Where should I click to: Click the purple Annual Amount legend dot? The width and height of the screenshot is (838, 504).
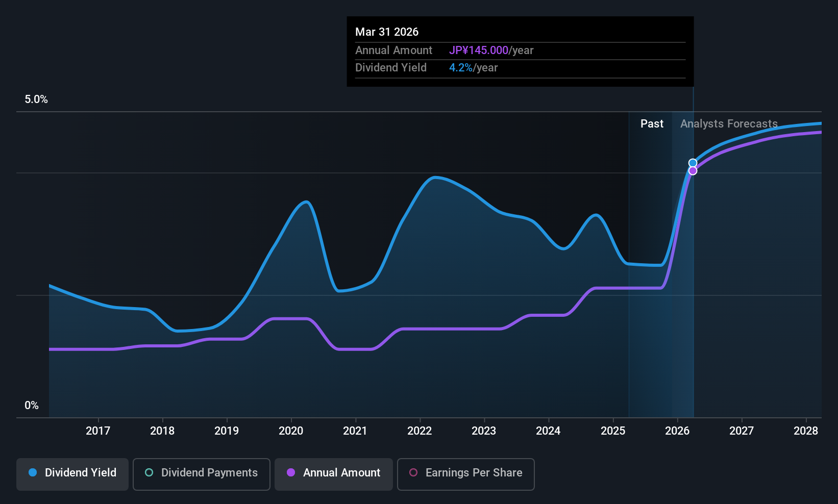coord(291,473)
